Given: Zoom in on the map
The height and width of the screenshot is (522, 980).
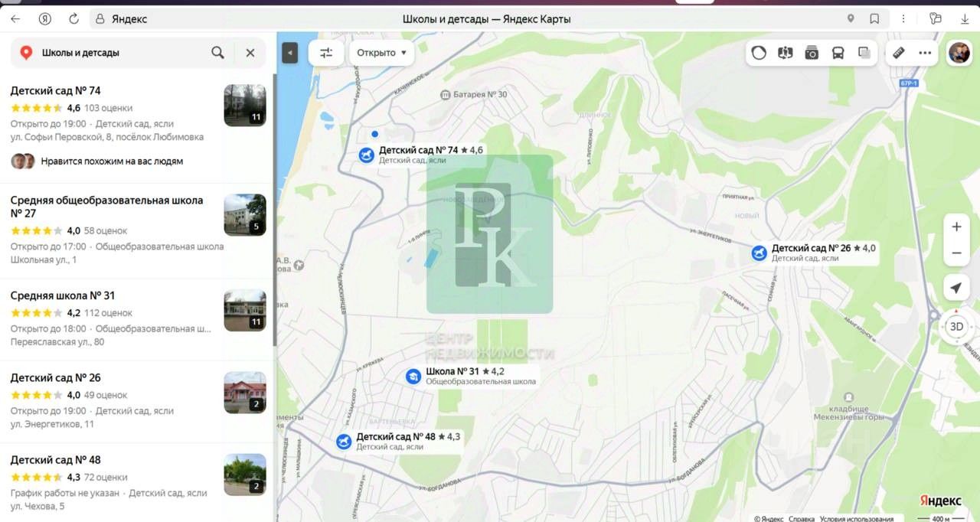Looking at the screenshot, I should click(956, 227).
